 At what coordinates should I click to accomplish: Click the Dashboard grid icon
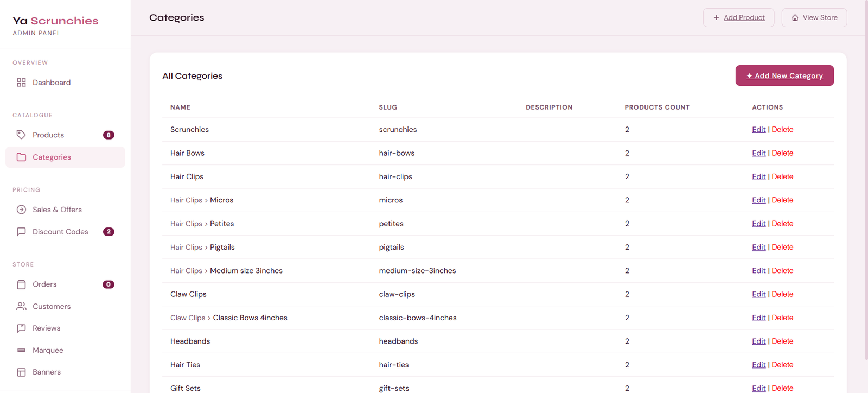coord(21,83)
